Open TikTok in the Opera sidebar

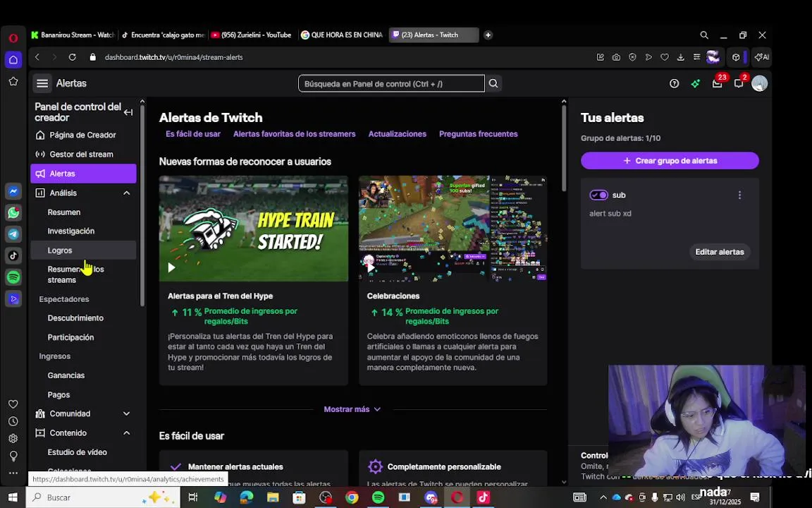(x=13, y=255)
